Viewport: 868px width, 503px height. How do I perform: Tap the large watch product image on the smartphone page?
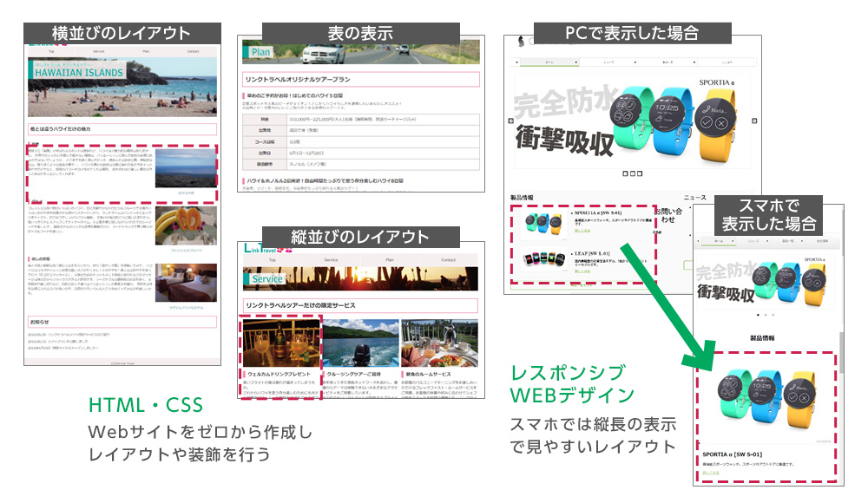point(766,398)
